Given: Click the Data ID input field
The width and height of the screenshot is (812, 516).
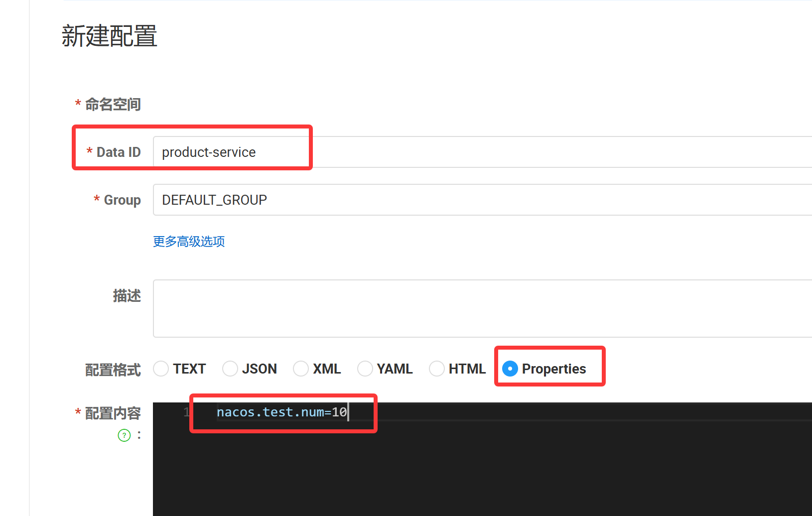Looking at the screenshot, I should [x=482, y=152].
